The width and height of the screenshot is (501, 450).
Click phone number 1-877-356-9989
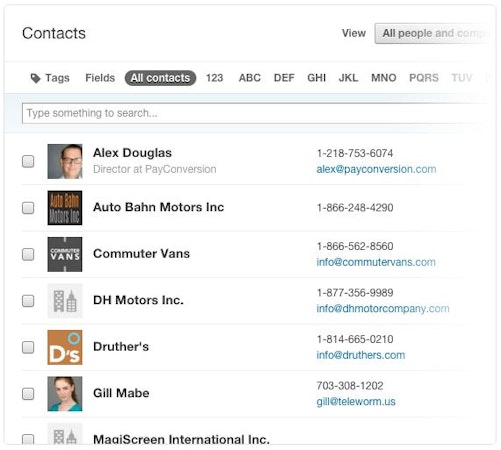pyautogui.click(x=355, y=293)
